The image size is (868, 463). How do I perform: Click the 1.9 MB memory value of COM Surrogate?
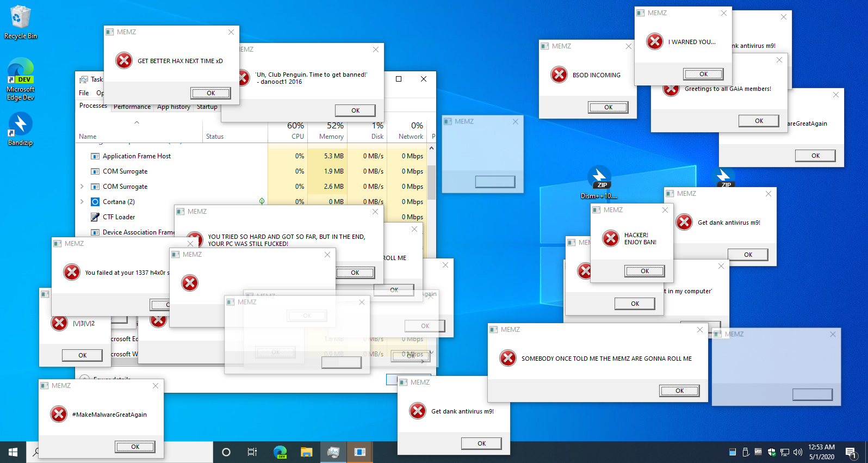(327, 171)
